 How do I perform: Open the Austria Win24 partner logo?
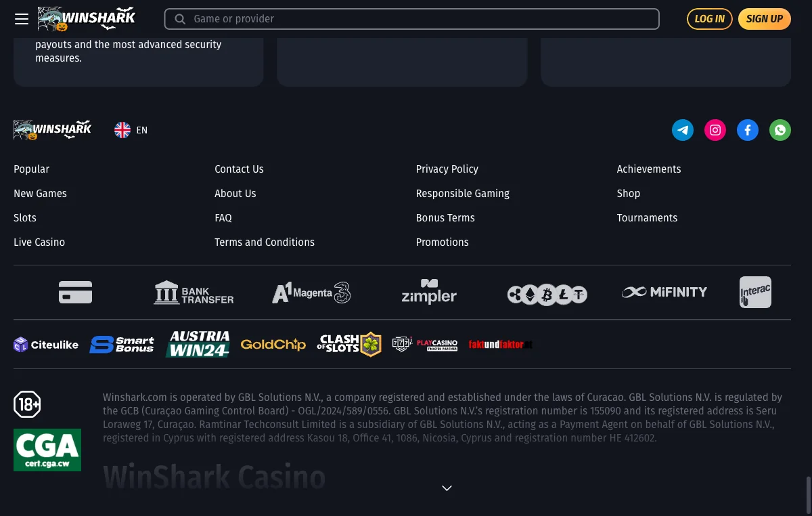pos(198,344)
